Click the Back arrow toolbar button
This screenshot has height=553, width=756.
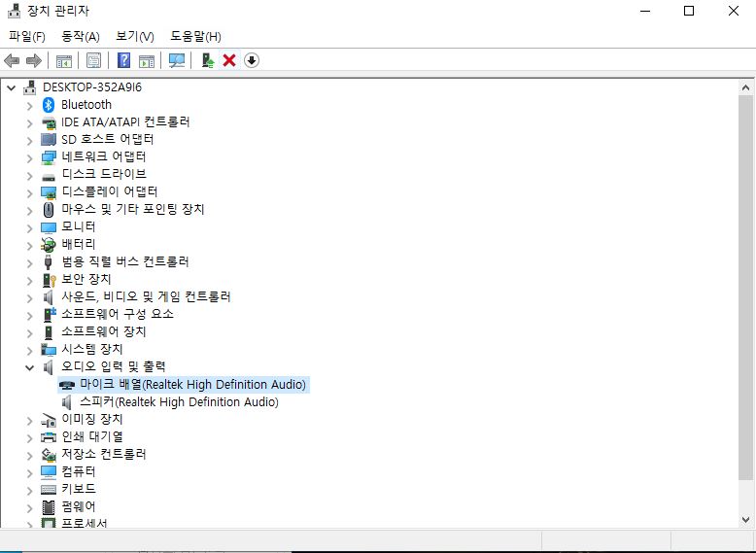coord(12,61)
